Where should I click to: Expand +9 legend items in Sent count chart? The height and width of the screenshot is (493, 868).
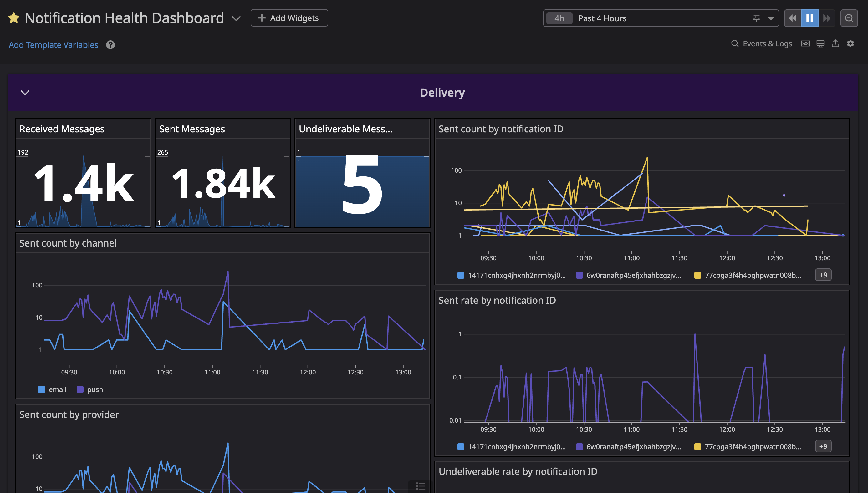[823, 275]
